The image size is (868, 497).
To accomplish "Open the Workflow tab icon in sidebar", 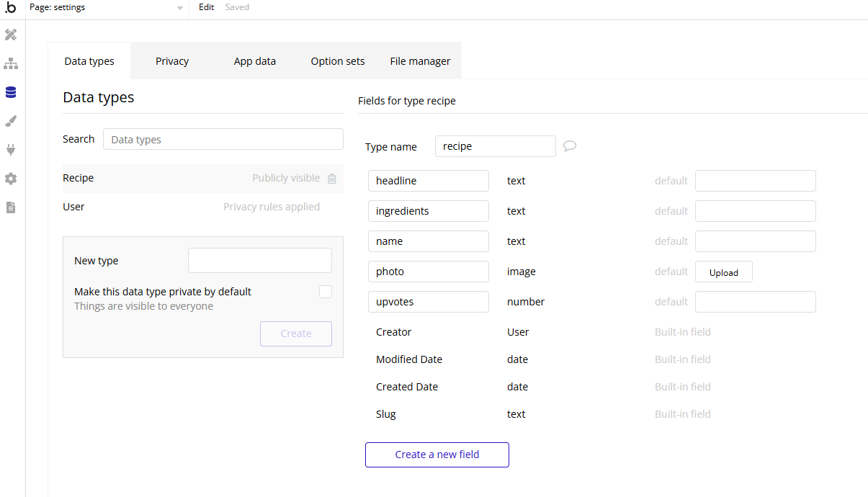I will pos(11,63).
